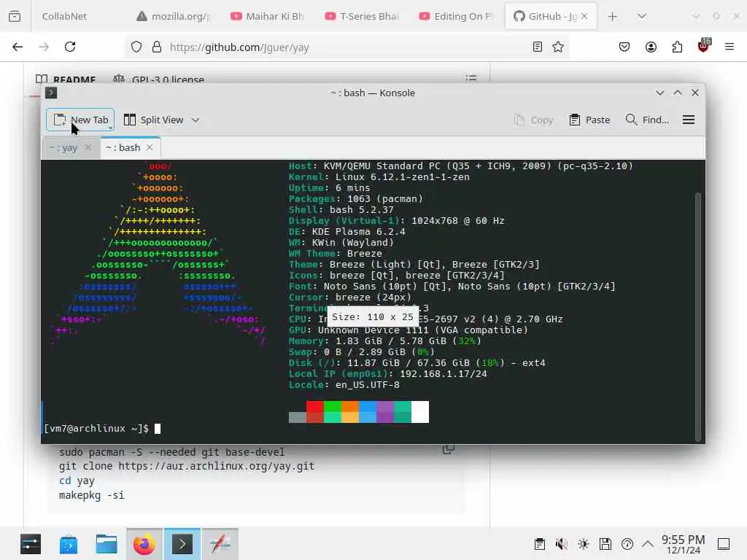This screenshot has height=560, width=747.
Task: Click the tracking protection shield icon
Action: point(136,47)
